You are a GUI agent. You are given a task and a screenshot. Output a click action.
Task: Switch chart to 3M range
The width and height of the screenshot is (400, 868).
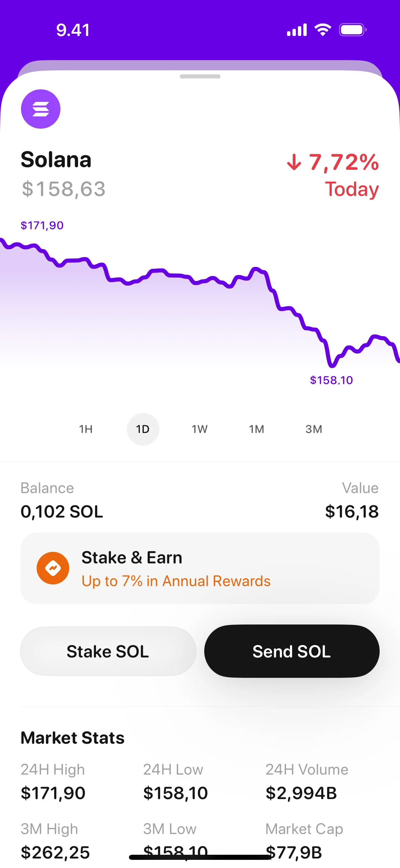click(x=313, y=429)
